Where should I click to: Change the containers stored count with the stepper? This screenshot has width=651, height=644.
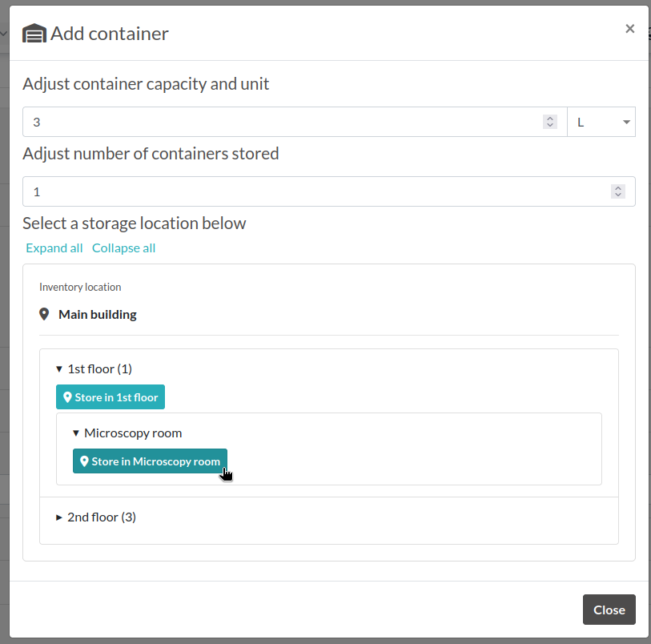pos(618,191)
